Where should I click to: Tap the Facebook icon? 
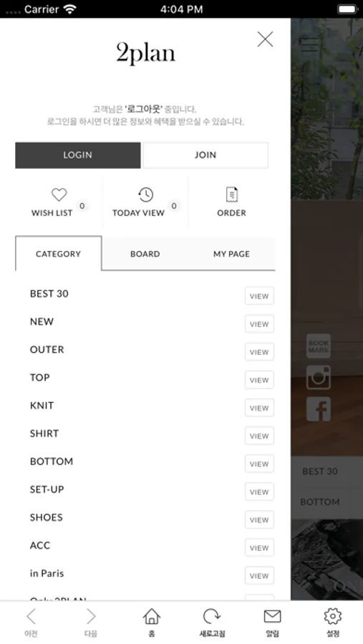319,409
